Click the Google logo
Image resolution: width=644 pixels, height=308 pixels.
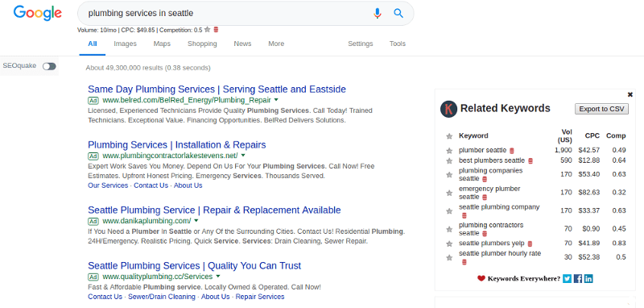pyautogui.click(x=37, y=13)
